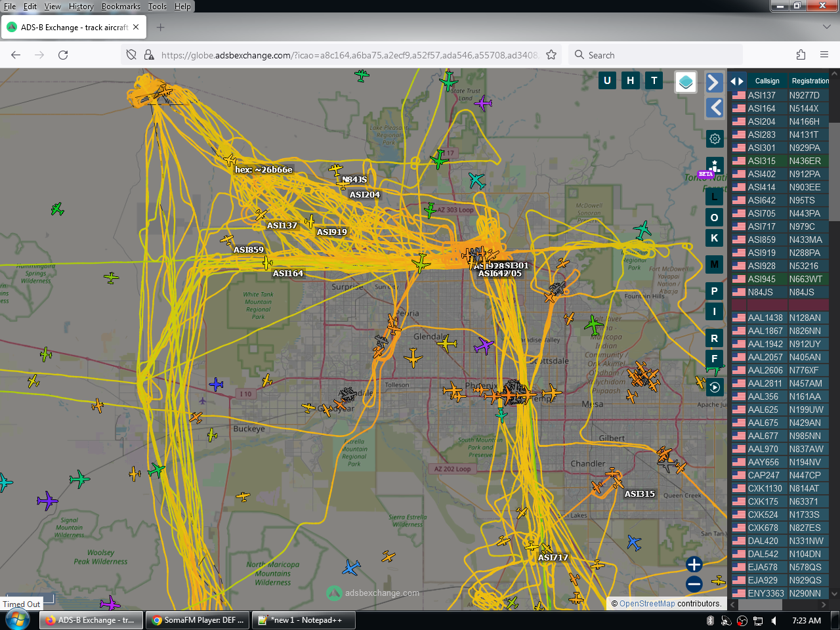Image resolution: width=840 pixels, height=630 pixels.
Task: Click the Bluetooth system tray icon
Action: pos(710,620)
